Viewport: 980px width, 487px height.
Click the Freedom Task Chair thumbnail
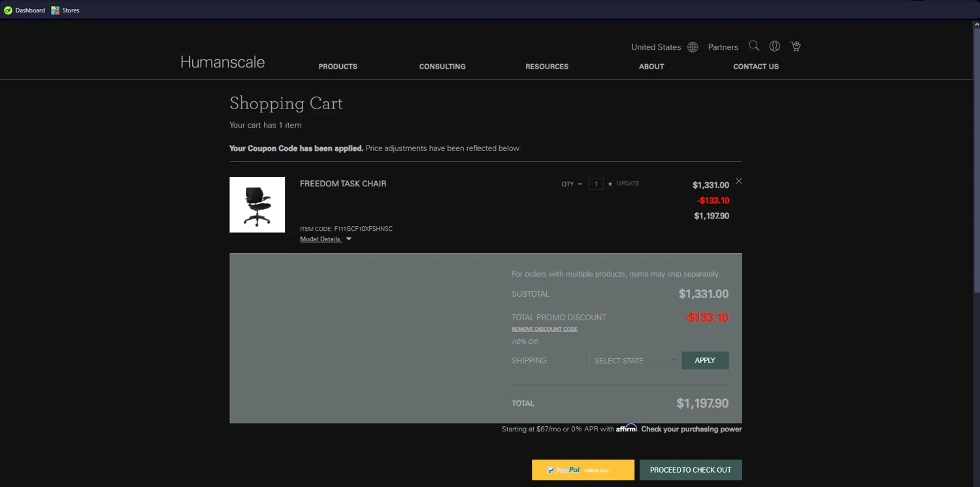coord(257,205)
